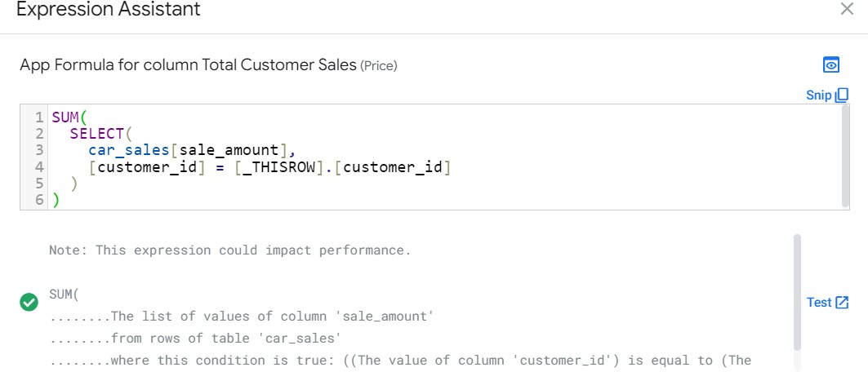Image resolution: width=868 pixels, height=372 pixels.
Task: Click the Test link text
Action: [818, 303]
